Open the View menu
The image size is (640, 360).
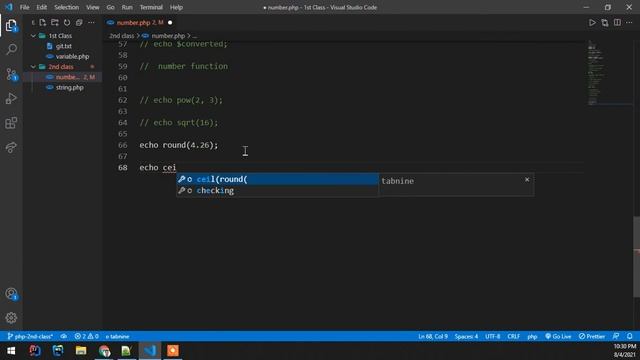[x=93, y=7]
